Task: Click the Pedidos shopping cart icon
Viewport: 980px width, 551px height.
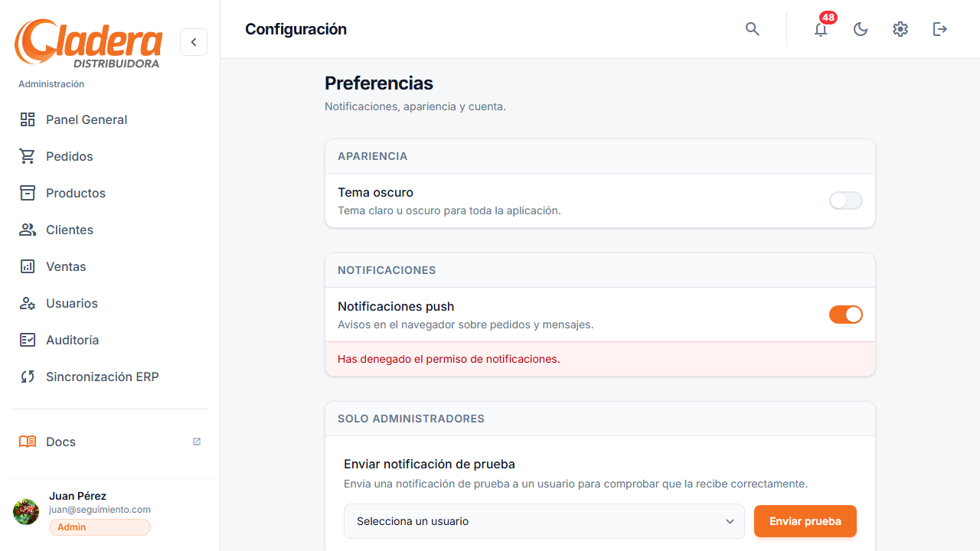Action: [28, 156]
